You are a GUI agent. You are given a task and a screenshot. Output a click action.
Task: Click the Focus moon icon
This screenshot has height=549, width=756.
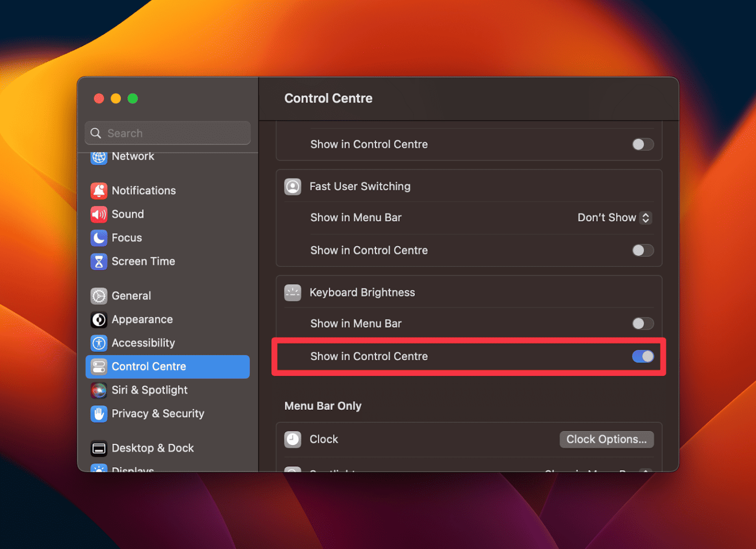point(99,238)
